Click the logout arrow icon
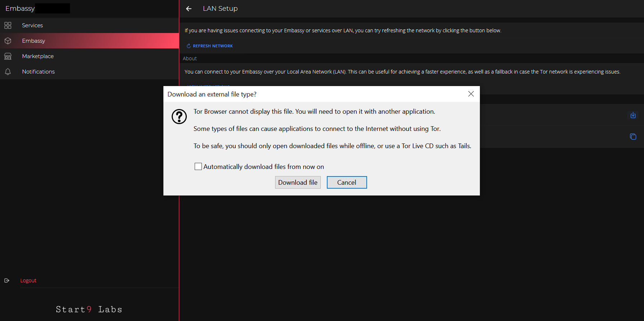Viewport: 644px width, 321px height. 7,280
